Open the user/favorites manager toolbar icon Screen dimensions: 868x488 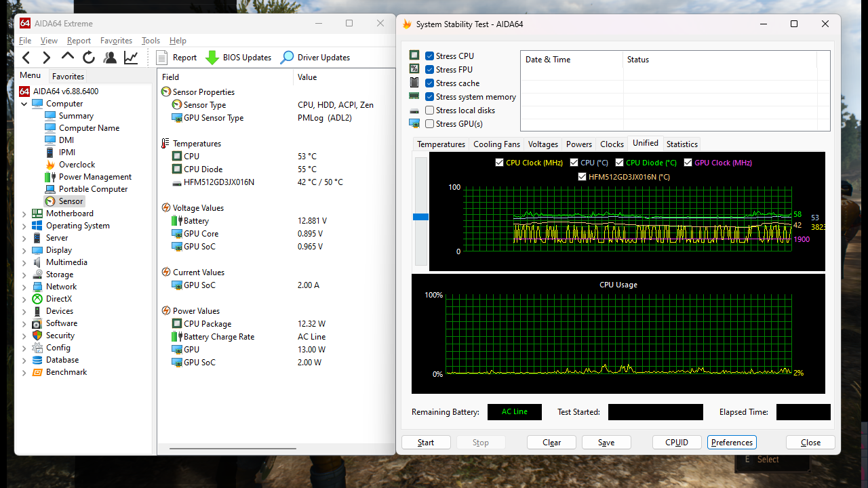point(109,58)
